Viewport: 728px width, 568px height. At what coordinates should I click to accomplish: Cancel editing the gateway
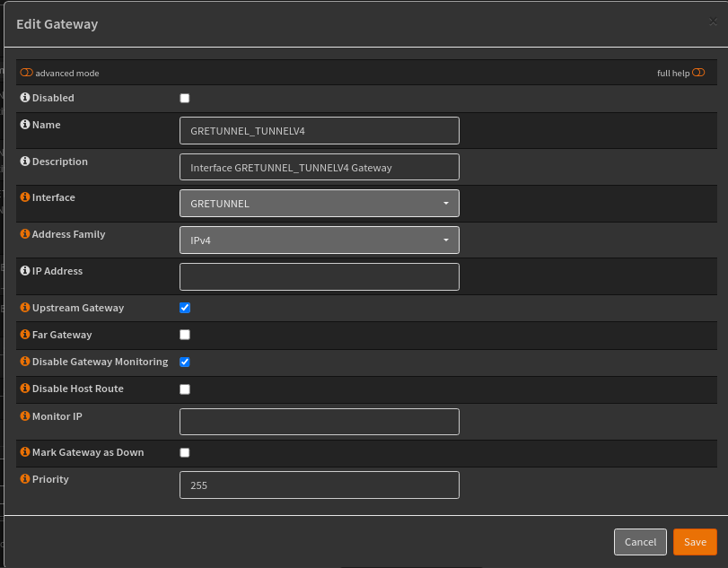click(640, 542)
